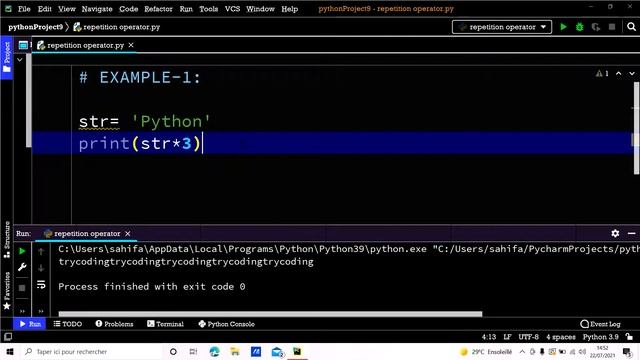Click 'Process finished with exit code 0' text

coord(152,287)
